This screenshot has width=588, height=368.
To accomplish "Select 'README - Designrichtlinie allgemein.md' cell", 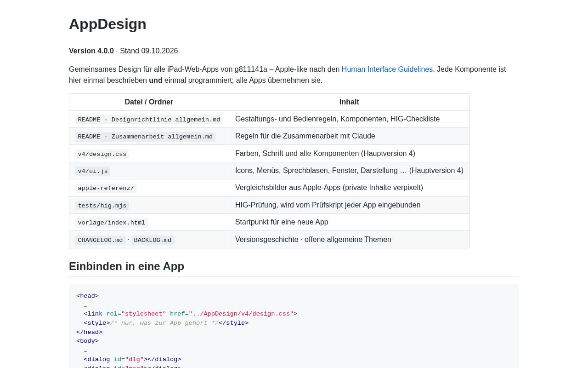I will [x=149, y=120].
